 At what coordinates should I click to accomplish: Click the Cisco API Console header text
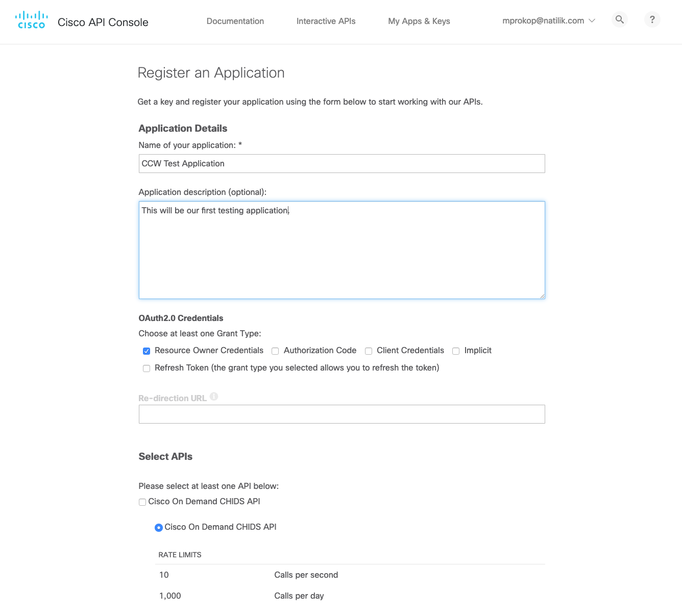103,22
